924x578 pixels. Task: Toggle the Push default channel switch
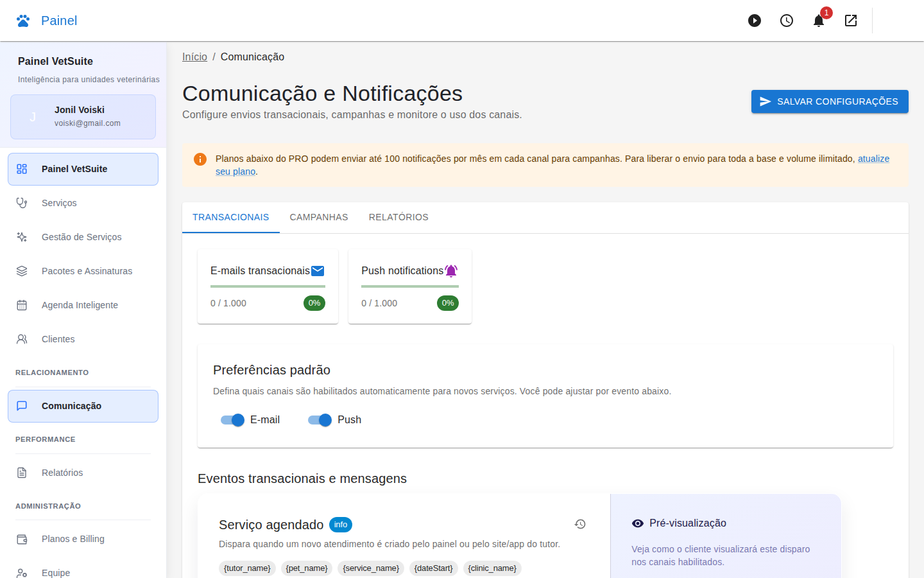tap(320, 420)
